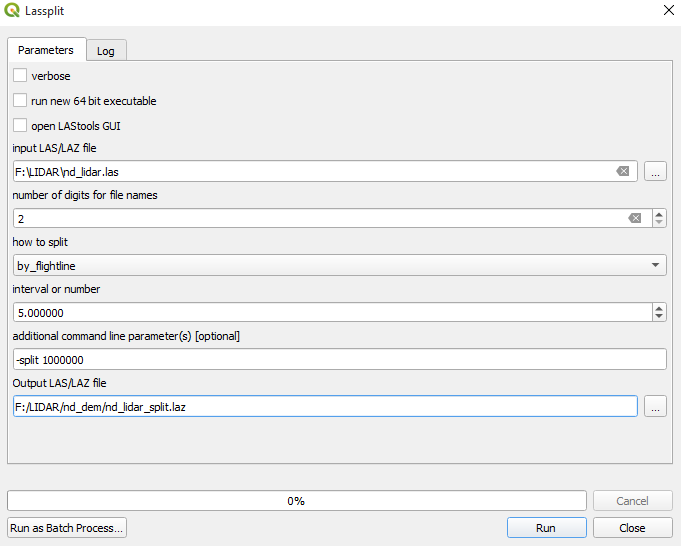Click additional command line parameters field

(x=340, y=359)
